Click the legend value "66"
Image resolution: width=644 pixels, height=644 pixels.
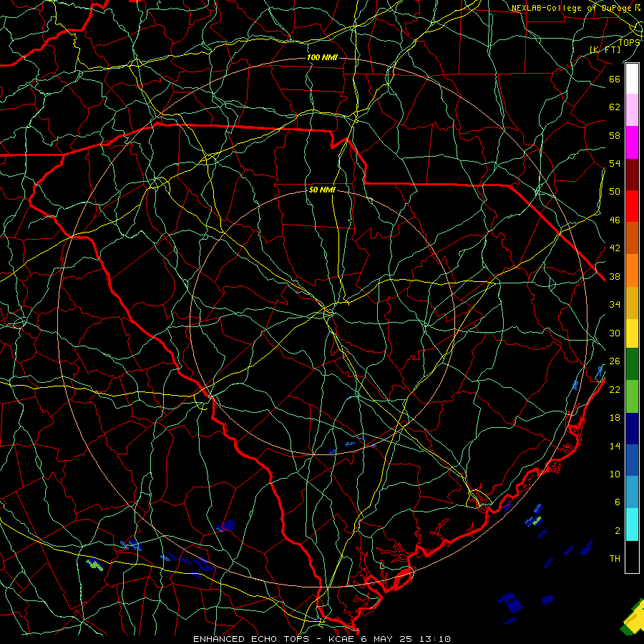[615, 79]
